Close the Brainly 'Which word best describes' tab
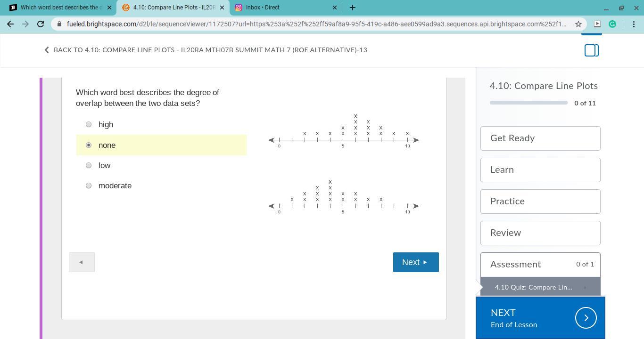Screen dimensions: 644x339 point(109,8)
